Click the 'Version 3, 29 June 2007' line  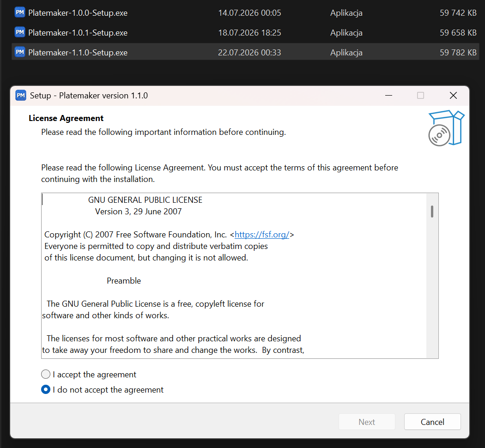pos(138,212)
